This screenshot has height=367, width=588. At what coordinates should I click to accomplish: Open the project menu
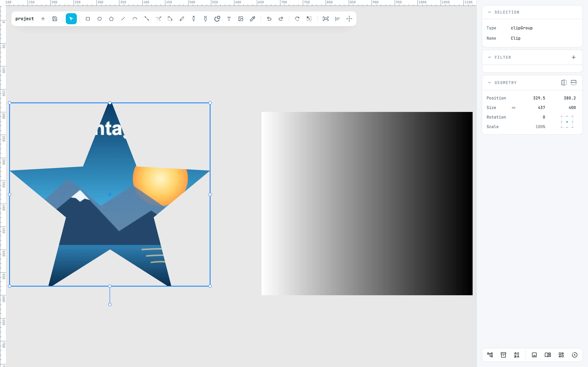[x=25, y=19]
